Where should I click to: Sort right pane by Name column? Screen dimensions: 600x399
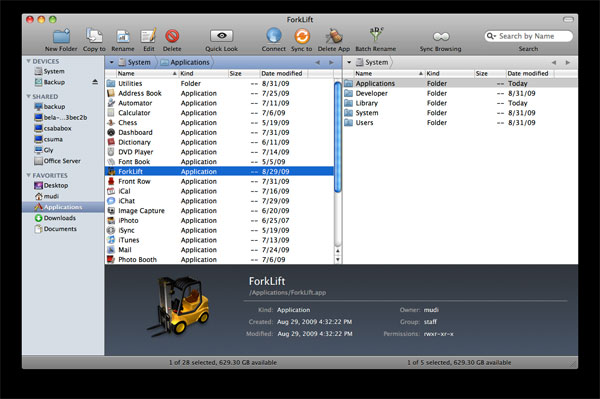click(x=389, y=73)
